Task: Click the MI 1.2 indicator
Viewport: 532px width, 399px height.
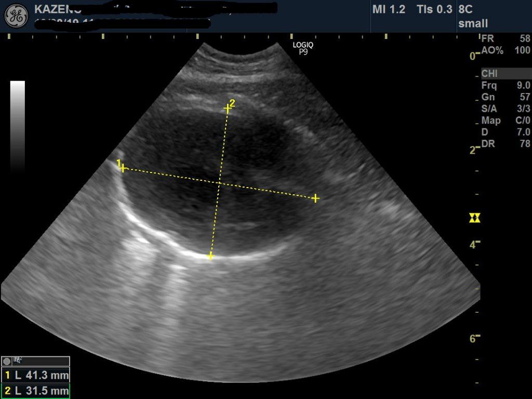Action: [x=389, y=9]
